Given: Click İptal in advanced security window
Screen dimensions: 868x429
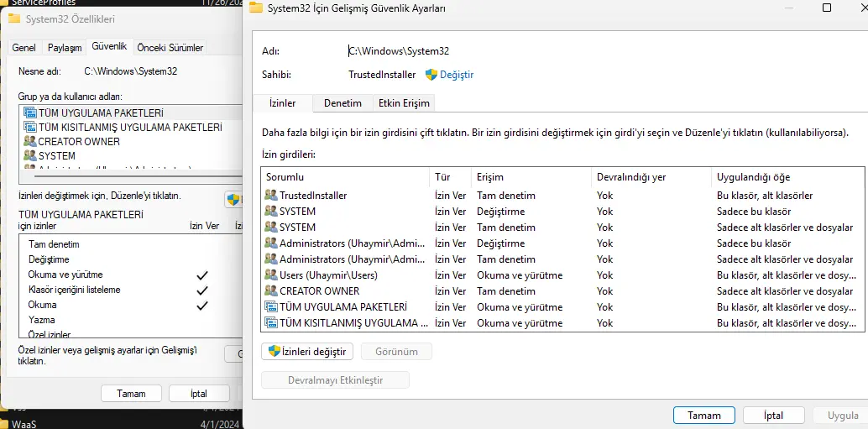Looking at the screenshot, I should pyautogui.click(x=773, y=416).
